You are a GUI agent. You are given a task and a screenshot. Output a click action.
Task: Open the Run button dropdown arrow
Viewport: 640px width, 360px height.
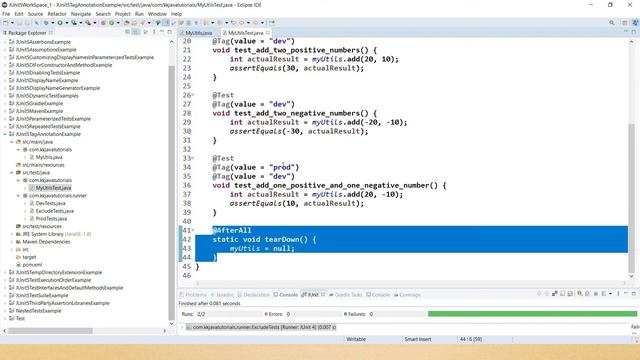click(x=67, y=23)
